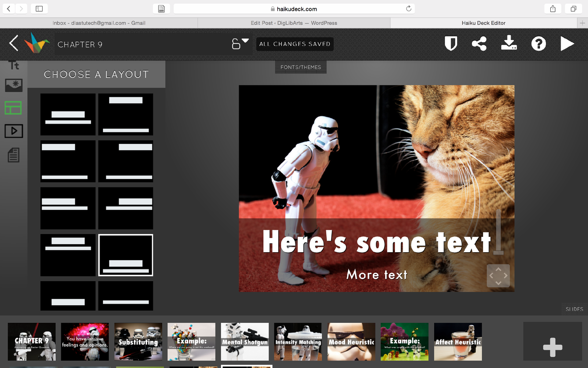Download the deck with export icon
This screenshot has width=588, height=368.
509,43
